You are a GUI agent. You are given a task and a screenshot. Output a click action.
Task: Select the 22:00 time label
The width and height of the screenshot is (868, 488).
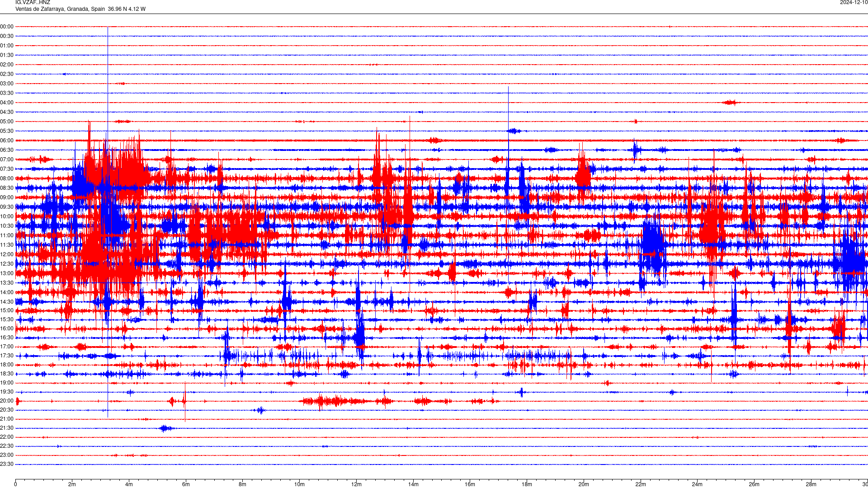(7, 437)
